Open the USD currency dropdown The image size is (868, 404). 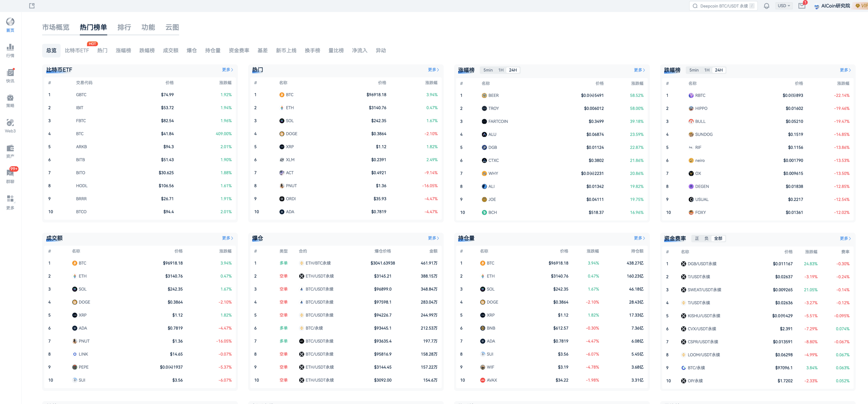(x=784, y=6)
